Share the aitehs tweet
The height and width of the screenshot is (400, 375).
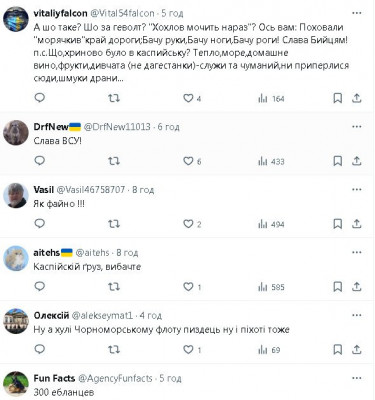(x=357, y=287)
